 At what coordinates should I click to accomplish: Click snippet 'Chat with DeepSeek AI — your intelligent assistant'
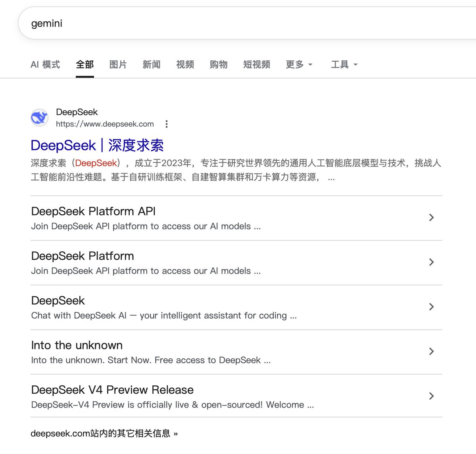coord(164,315)
